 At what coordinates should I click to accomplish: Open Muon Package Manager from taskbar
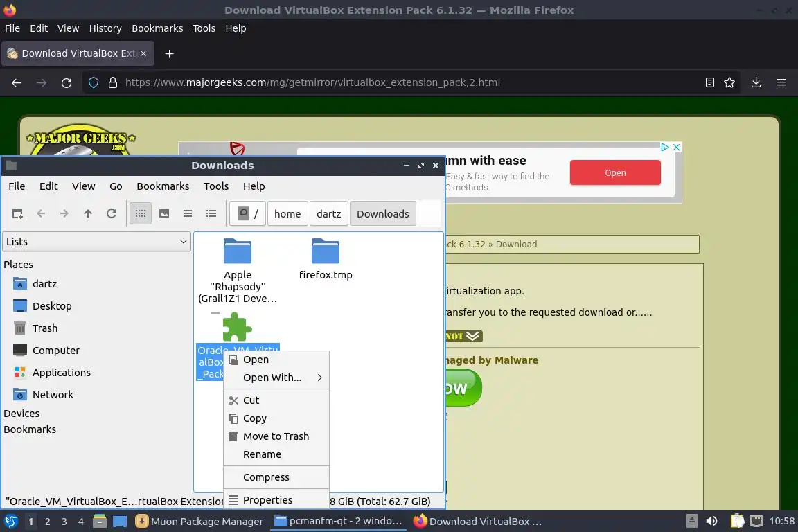199,522
